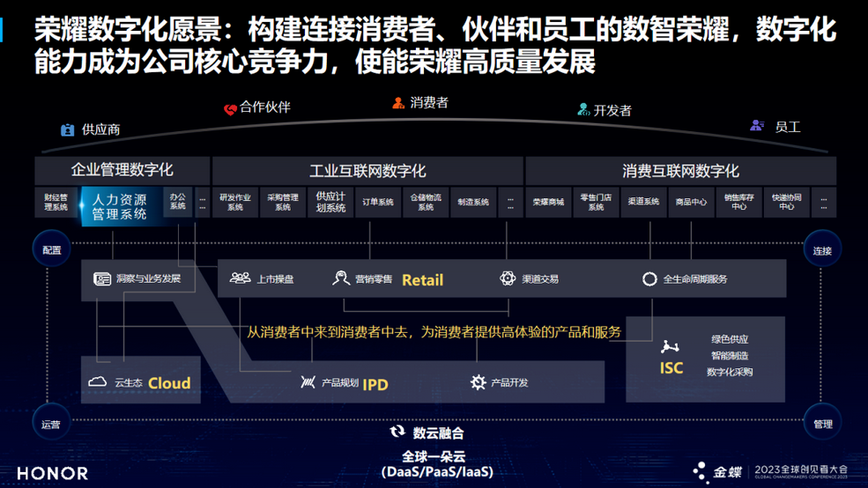Click the 供应商 supplier badge icon
Screen dimensions: 868x488
click(67, 130)
